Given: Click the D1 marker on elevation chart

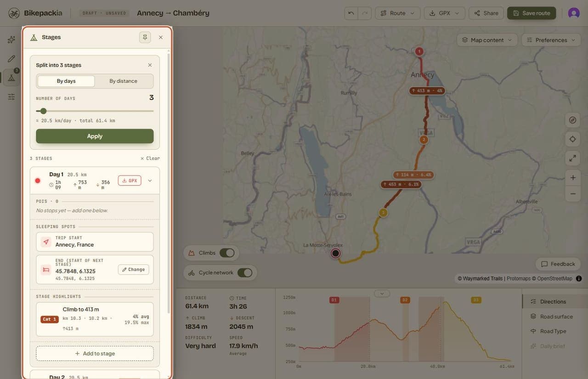Looking at the screenshot, I should (334, 300).
